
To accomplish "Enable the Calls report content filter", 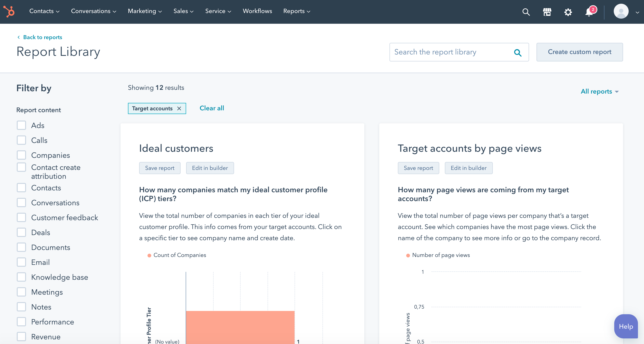I will [x=21, y=140].
